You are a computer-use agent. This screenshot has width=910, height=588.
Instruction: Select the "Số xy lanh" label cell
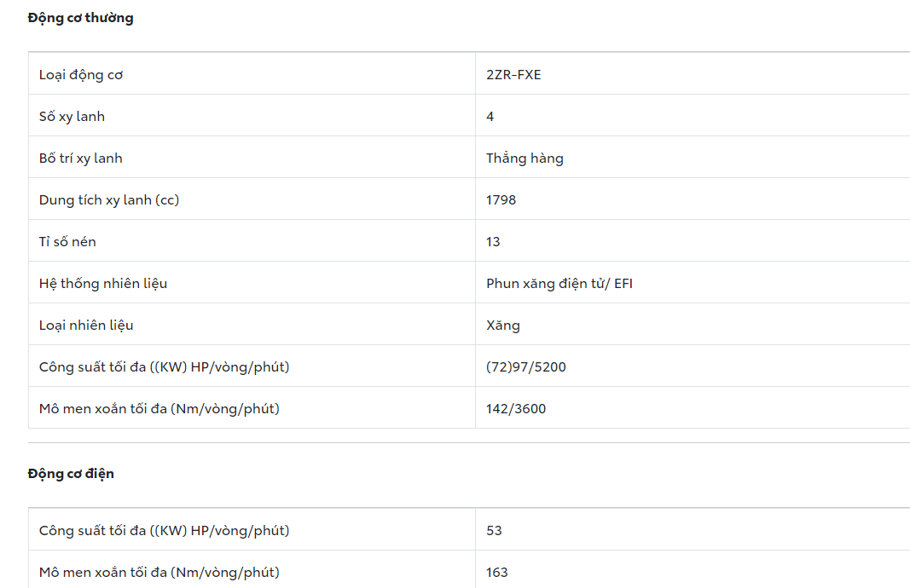72,117
